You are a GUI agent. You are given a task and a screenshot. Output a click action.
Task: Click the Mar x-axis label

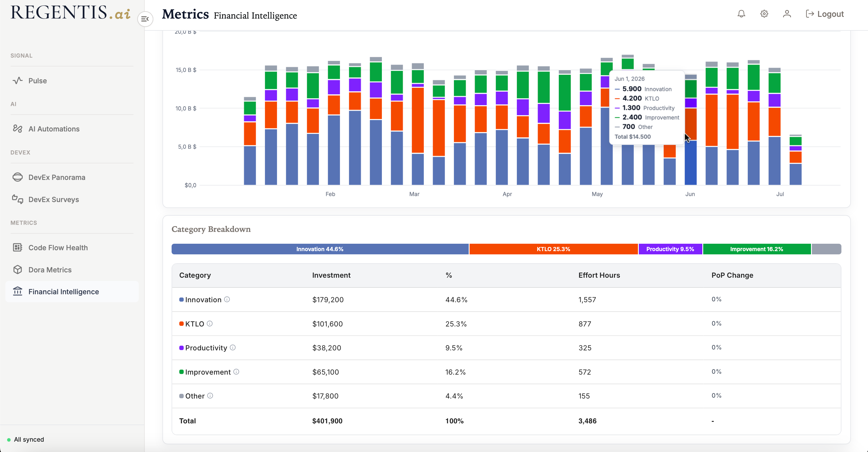[x=414, y=194]
